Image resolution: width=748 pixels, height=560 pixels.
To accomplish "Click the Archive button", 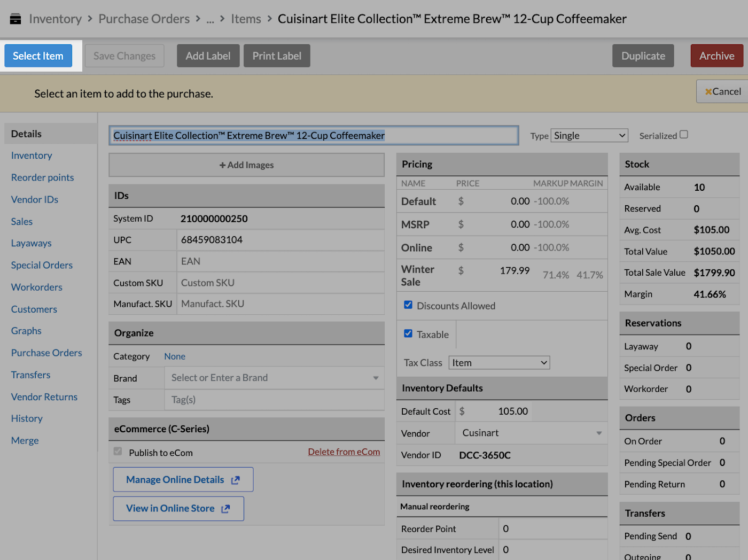I will [716, 56].
